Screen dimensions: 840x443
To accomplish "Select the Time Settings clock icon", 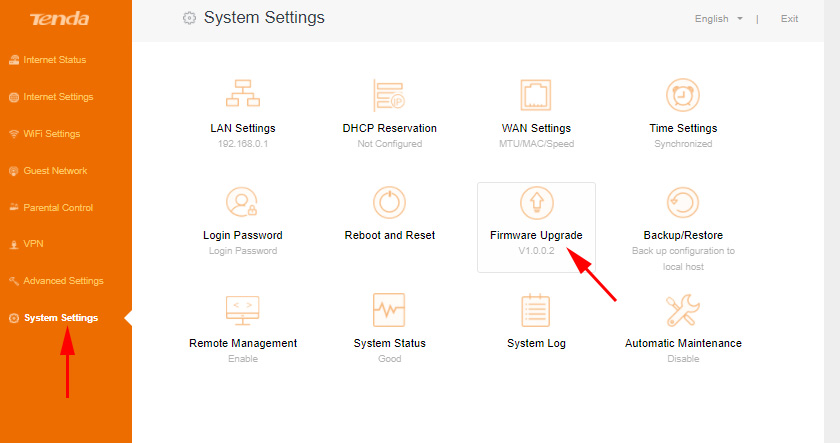I will click(683, 95).
